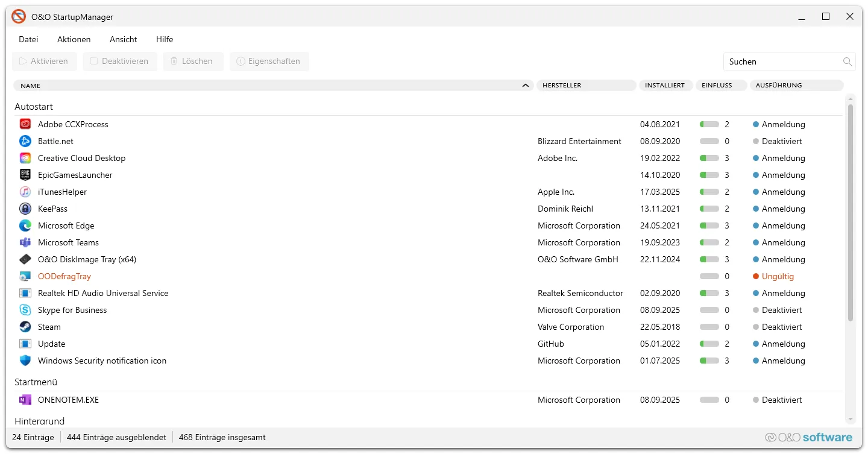Image resolution: width=868 pixels, height=454 pixels.
Task: Click the Microsoft Teams icon
Action: tap(25, 242)
